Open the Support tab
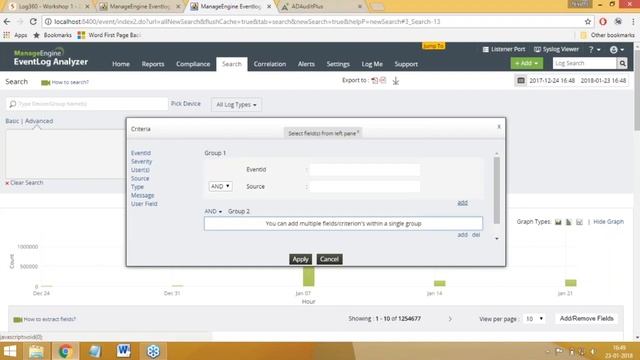This screenshot has height=360, width=640. pos(406,64)
